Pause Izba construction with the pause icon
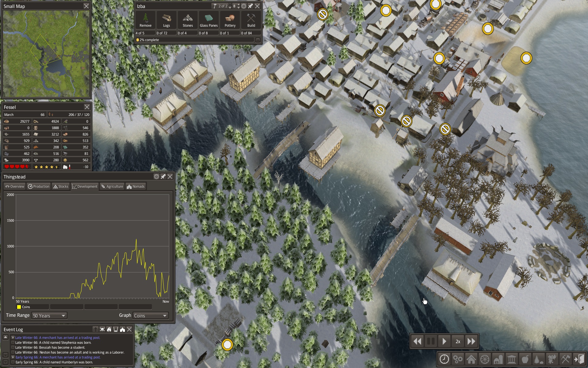Image resolution: width=588 pixels, height=368 pixels. click(258, 40)
